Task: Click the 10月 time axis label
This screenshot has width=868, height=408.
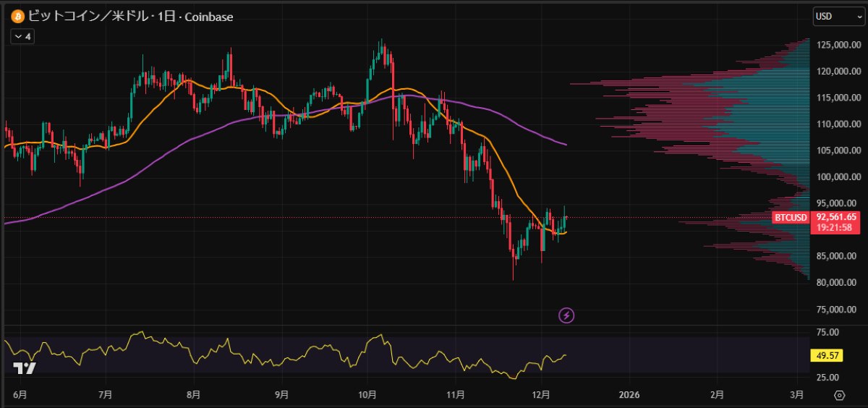Action: pos(367,395)
